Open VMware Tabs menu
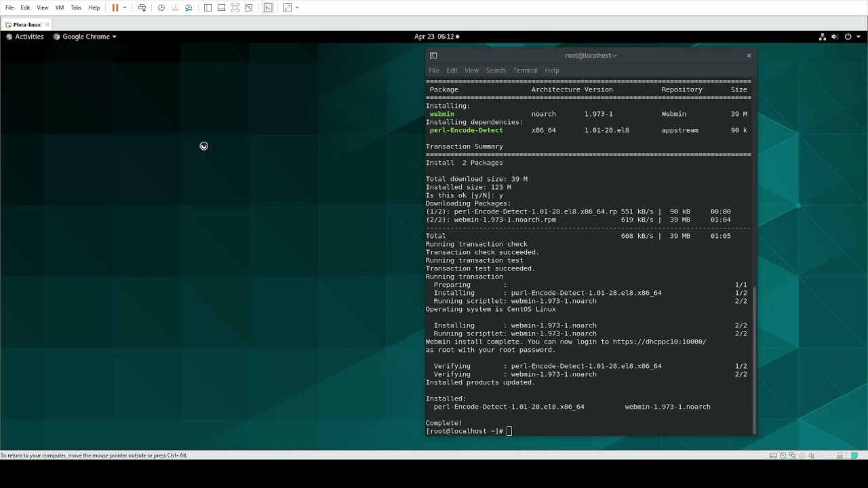The height and width of the screenshot is (488, 868). tap(76, 7)
